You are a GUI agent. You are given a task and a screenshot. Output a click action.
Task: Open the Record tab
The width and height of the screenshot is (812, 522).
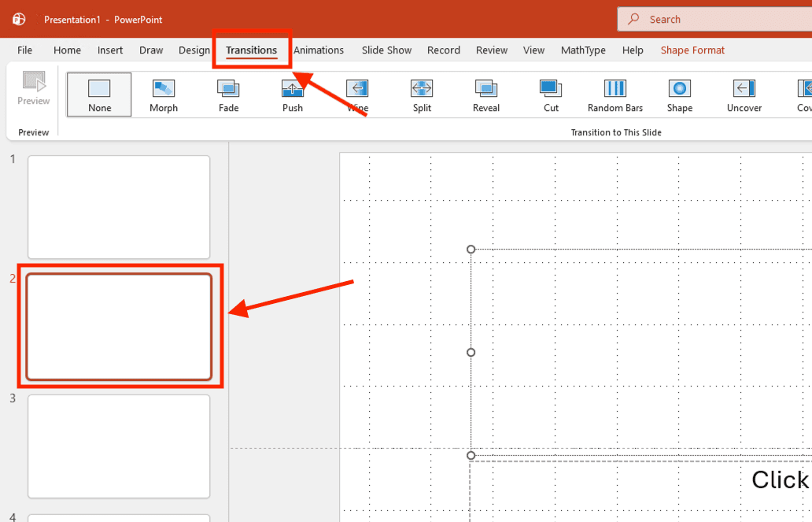coord(443,50)
